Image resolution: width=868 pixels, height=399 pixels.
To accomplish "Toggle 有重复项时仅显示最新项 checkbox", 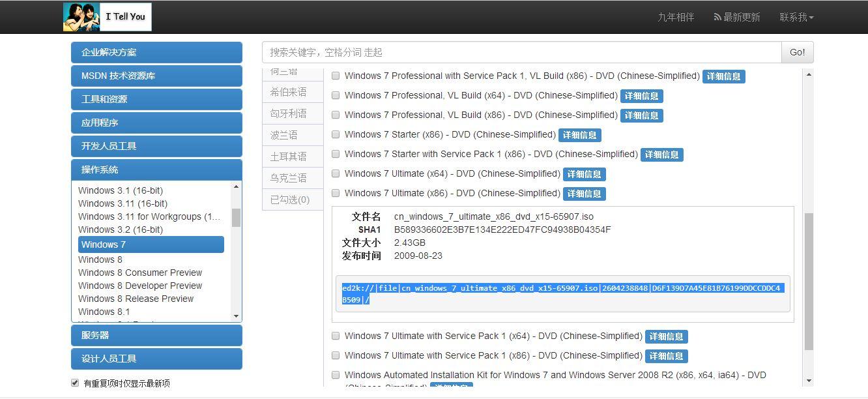I will [75, 383].
